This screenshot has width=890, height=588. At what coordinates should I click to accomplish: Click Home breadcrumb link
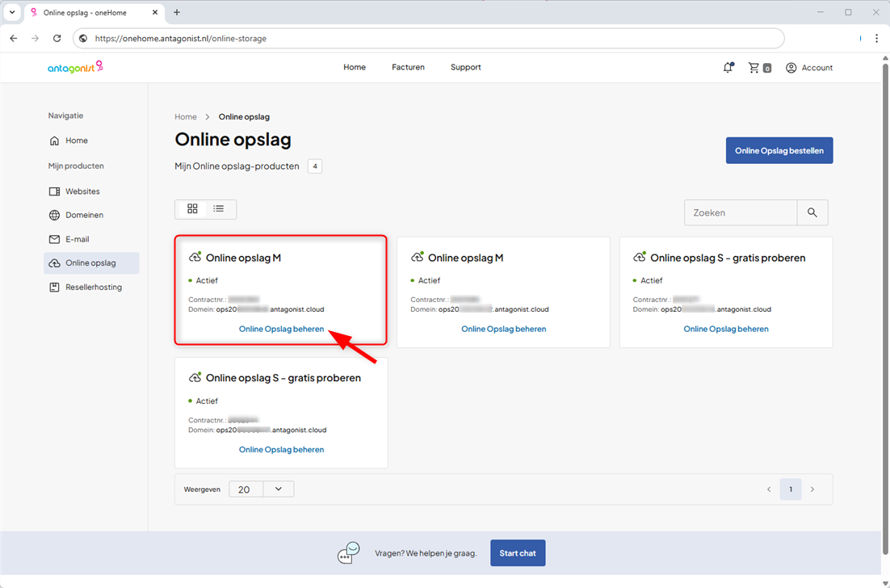[186, 117]
